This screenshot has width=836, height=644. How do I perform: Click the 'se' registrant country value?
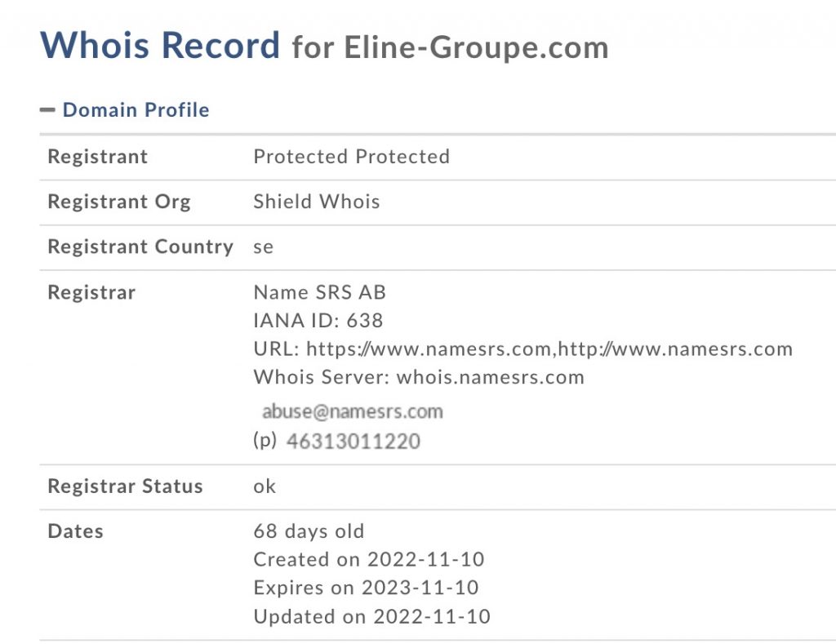pos(263,246)
